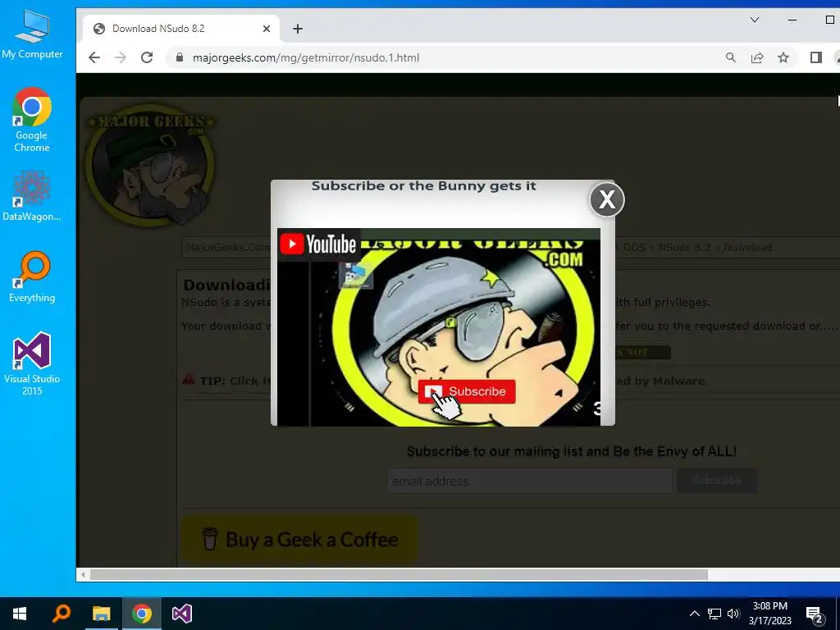The height and width of the screenshot is (630, 840).
Task: Open a new tab with plus button
Action: coord(298,29)
